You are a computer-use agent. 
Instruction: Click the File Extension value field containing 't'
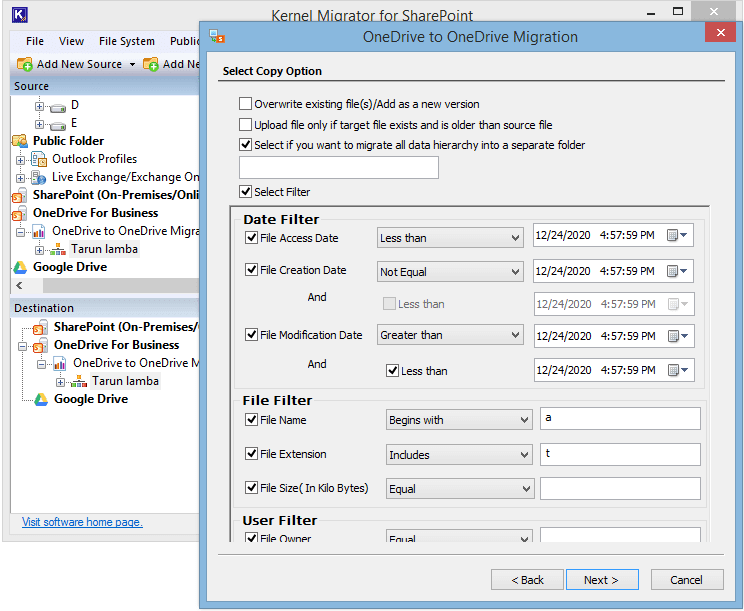coord(620,454)
